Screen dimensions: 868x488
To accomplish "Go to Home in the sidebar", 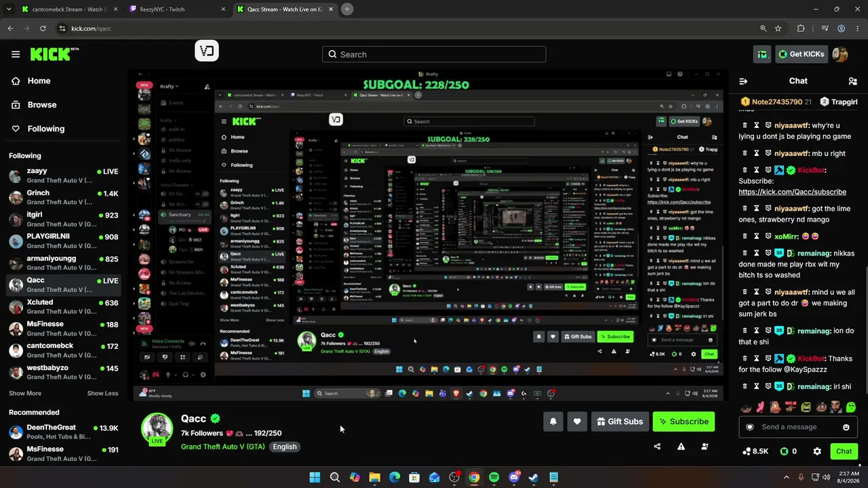I will coord(39,81).
